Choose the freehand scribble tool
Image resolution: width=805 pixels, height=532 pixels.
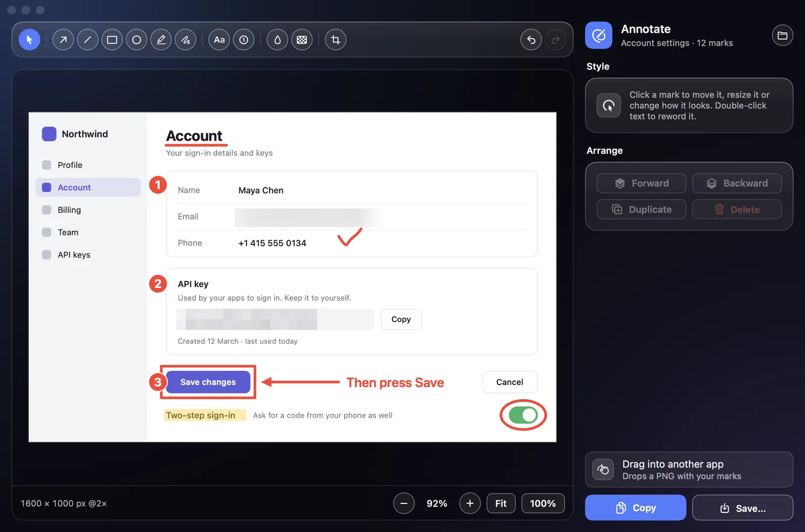coord(185,40)
